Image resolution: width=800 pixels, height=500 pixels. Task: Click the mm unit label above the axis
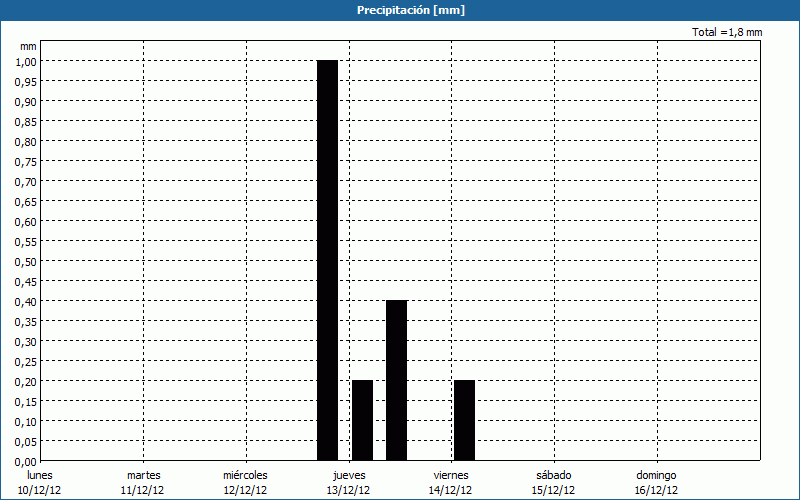pos(28,46)
